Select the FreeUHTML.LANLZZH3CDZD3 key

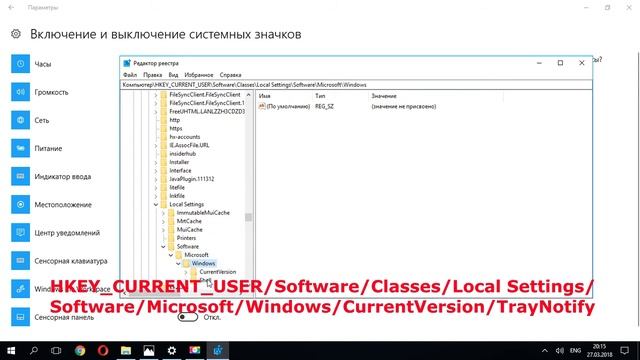coord(207,111)
